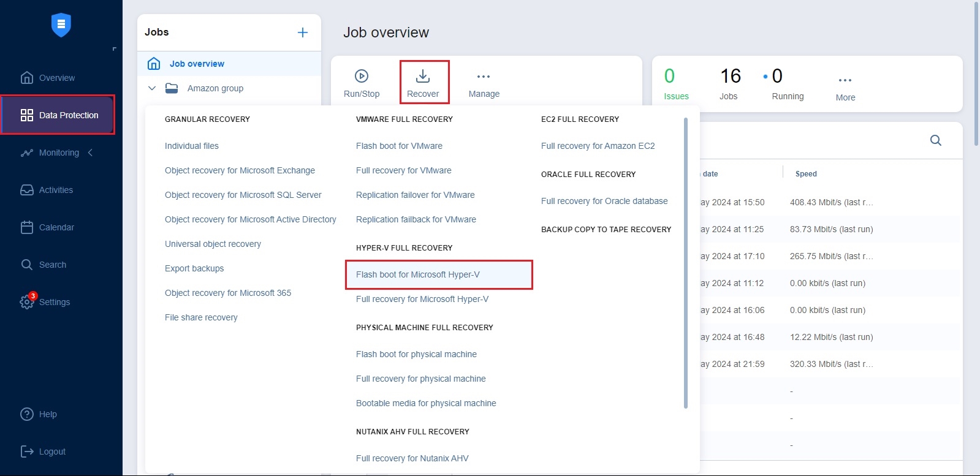This screenshot has width=980, height=476.
Task: Click the Recover download icon
Action: (x=423, y=76)
